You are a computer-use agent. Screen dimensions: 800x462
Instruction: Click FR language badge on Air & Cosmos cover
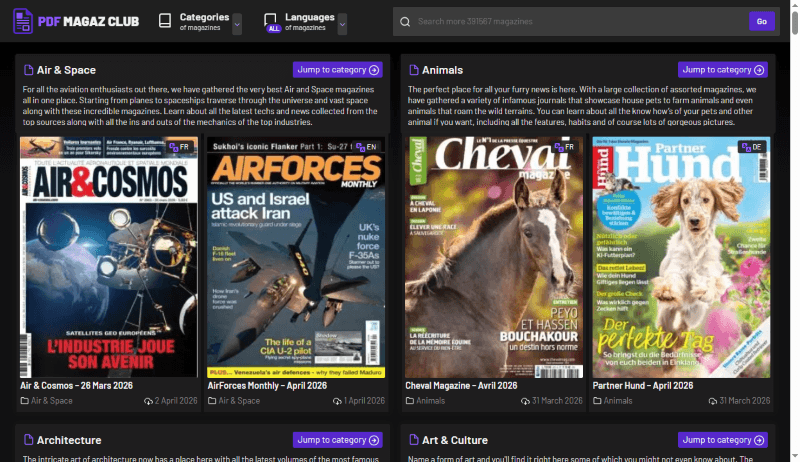180,147
